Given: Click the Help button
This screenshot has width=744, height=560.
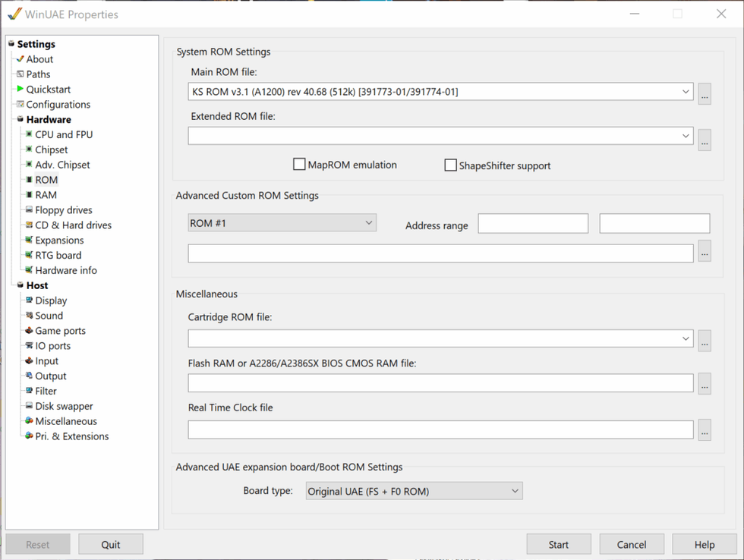Looking at the screenshot, I should 705,544.
